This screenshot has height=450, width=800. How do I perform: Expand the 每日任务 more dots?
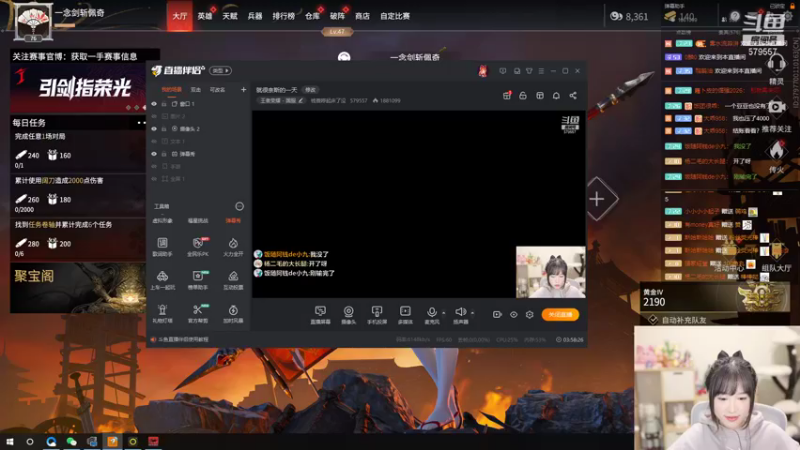[141, 122]
